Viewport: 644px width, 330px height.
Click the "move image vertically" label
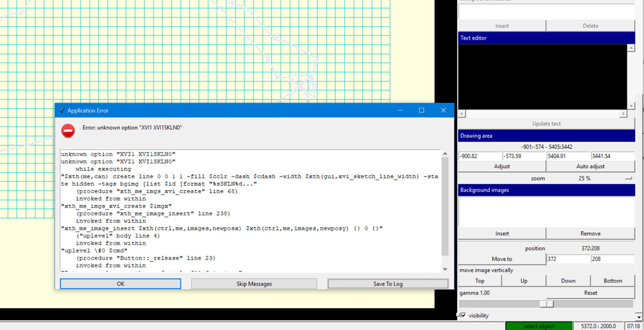pos(486,270)
